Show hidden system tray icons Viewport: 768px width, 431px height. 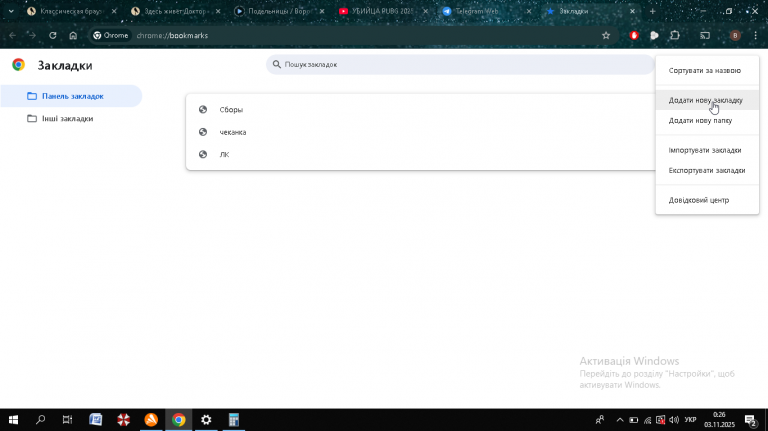[x=620, y=420]
